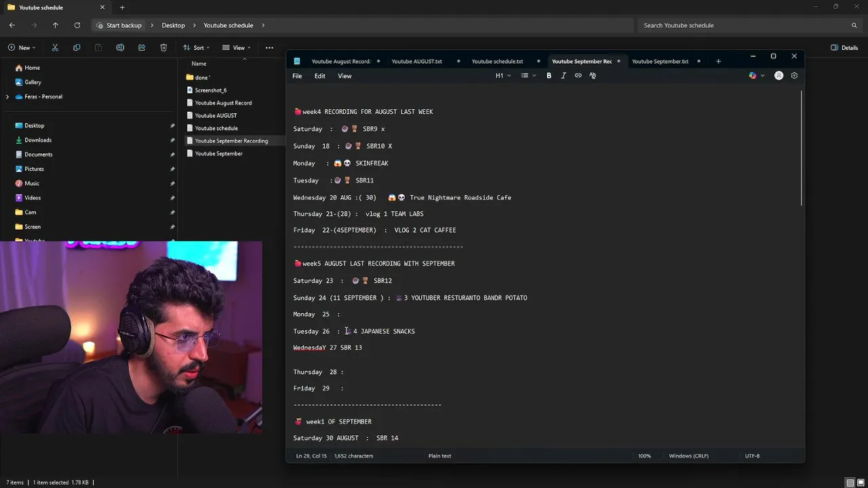
Task: Open the H1 heading dropdown in Notepad
Action: click(x=502, y=76)
